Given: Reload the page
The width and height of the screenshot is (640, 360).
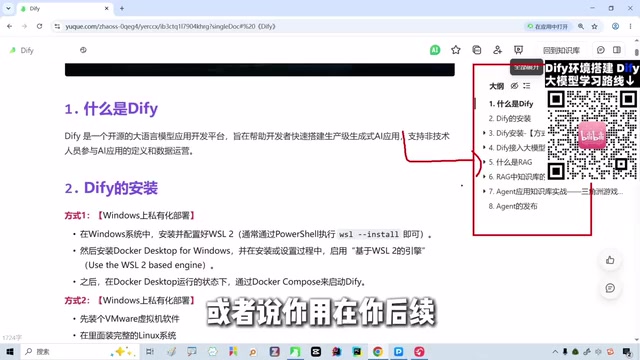Looking at the screenshot, I should (39, 26).
